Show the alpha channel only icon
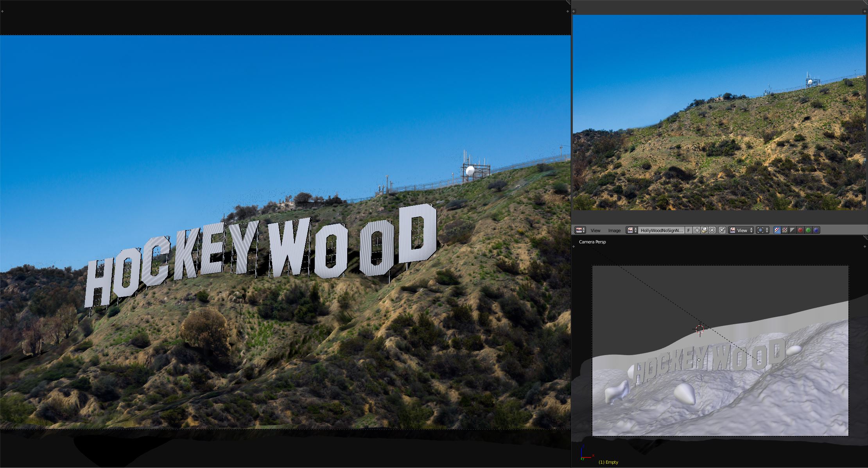This screenshot has width=868, height=468. (x=793, y=230)
